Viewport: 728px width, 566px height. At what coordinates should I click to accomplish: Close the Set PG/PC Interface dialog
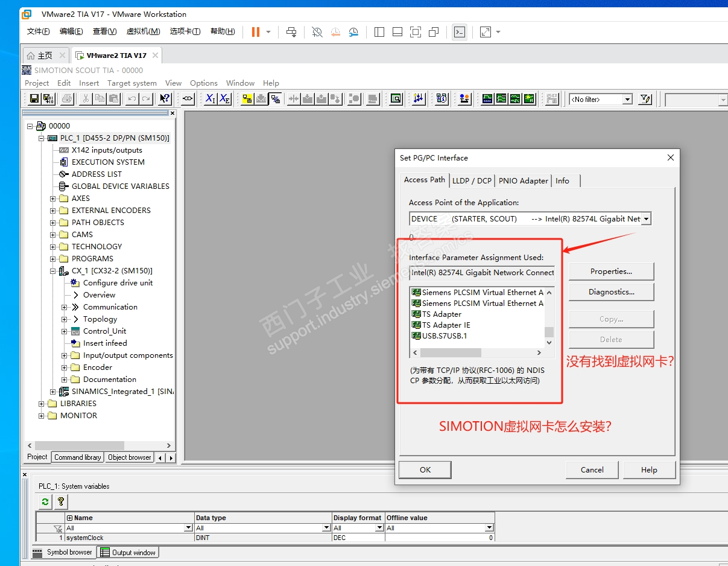tap(671, 158)
